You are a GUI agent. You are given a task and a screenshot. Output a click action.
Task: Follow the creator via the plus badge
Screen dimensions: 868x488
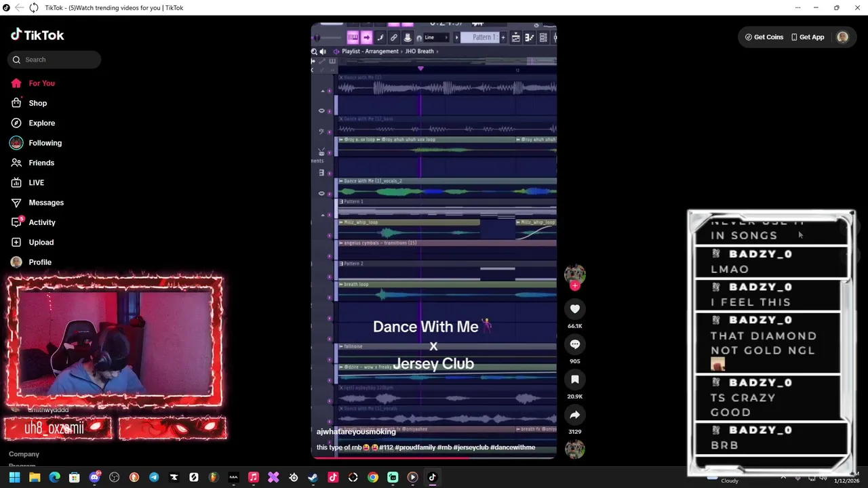point(575,285)
